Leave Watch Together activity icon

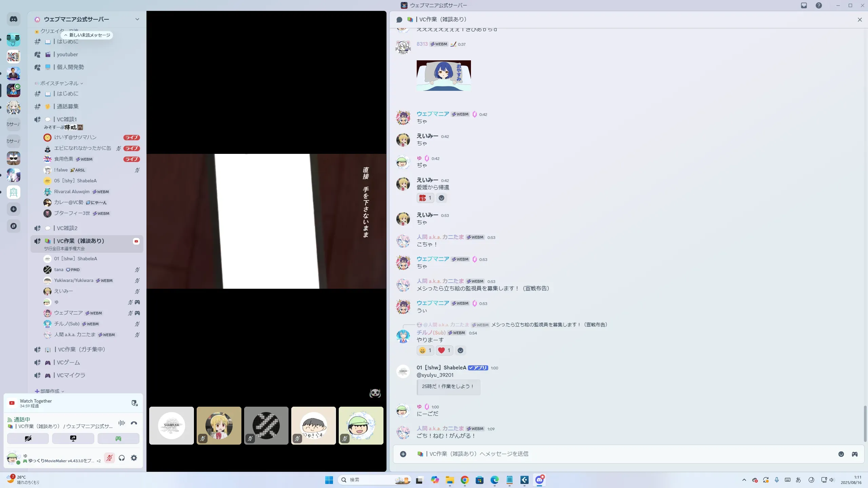coord(135,403)
